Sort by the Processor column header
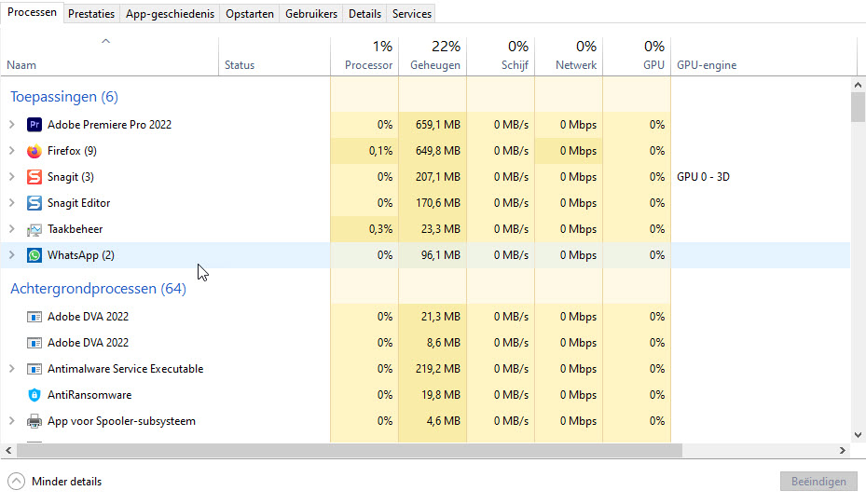The image size is (866, 504). tap(364, 56)
